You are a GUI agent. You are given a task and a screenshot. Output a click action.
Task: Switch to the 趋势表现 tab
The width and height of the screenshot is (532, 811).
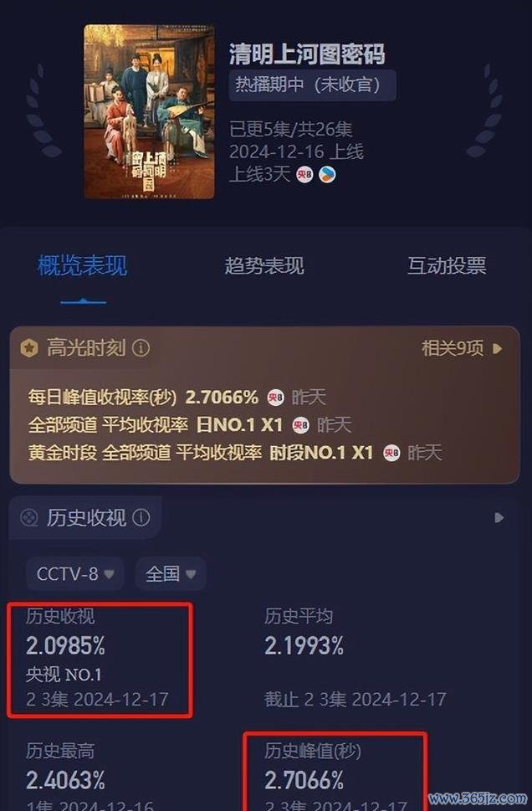point(264,266)
